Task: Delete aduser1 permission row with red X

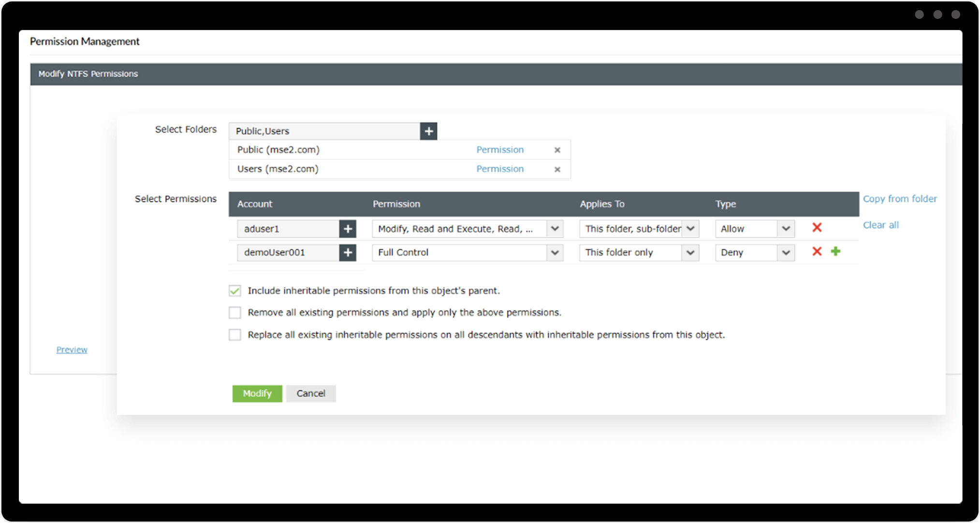Action: (817, 228)
